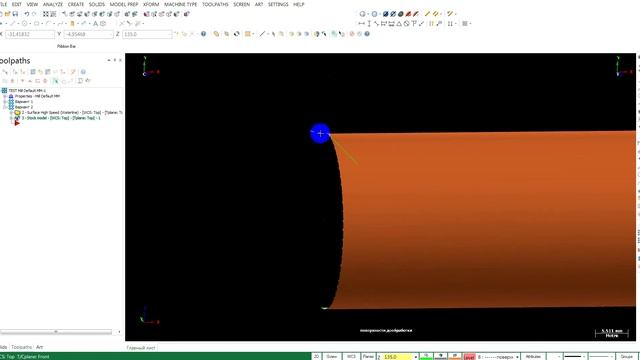Expand the Properties - Mill Default MM node
Viewport: 640px width, 360px height.
click(5, 96)
